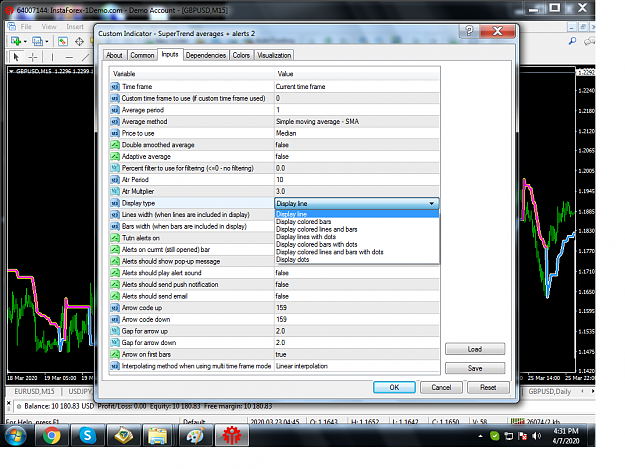Open the View menu
The image size is (625, 469).
(49, 27)
